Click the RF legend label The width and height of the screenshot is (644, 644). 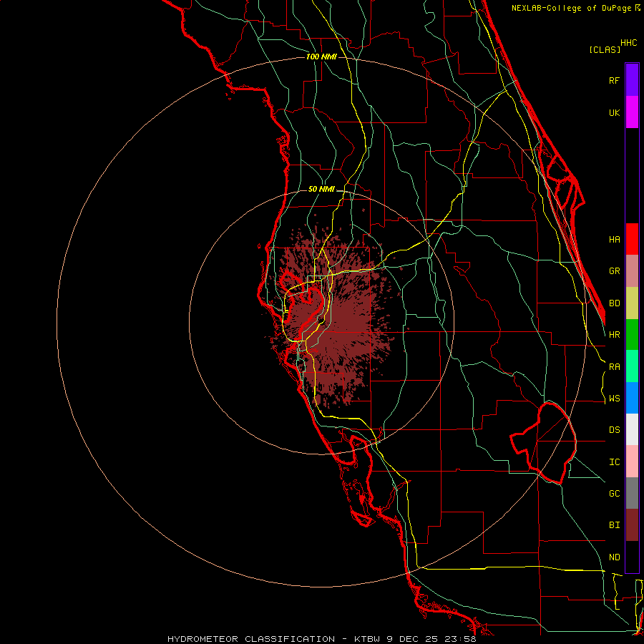pos(615,80)
